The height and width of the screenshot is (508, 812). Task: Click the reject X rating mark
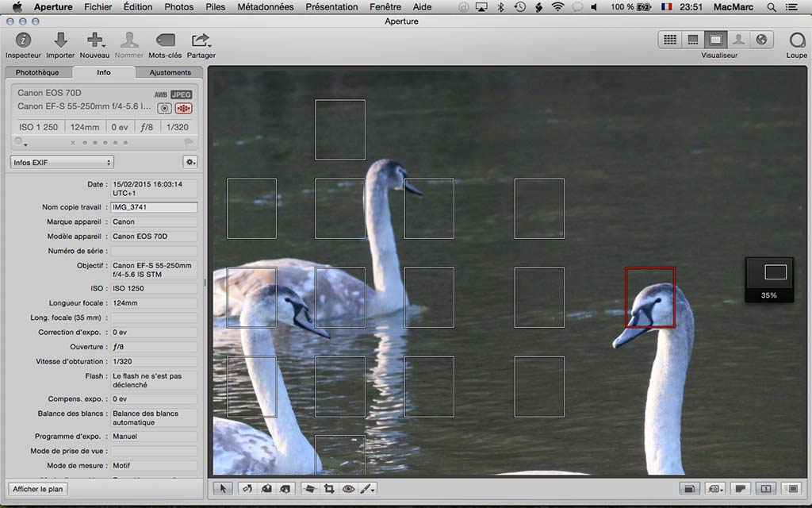tap(73, 143)
